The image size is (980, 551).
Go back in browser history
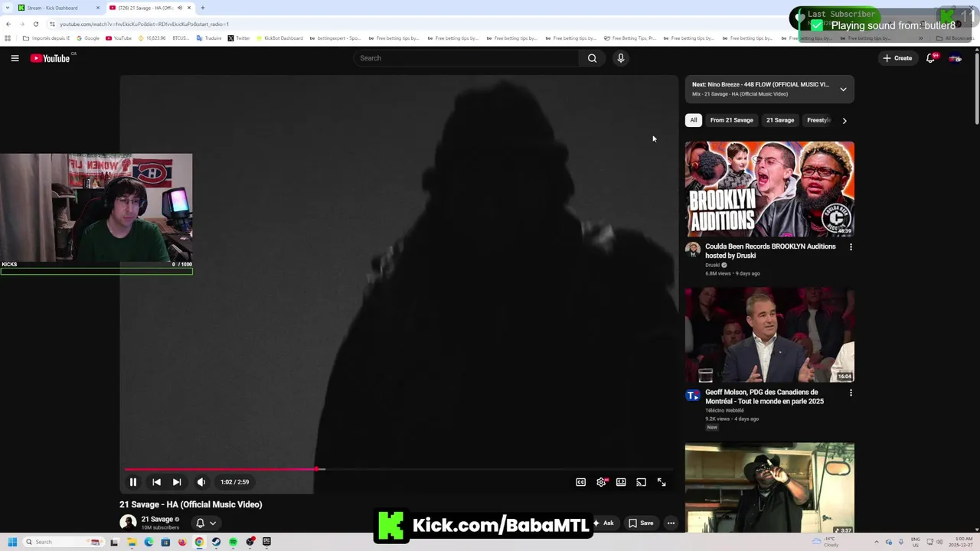8,24
